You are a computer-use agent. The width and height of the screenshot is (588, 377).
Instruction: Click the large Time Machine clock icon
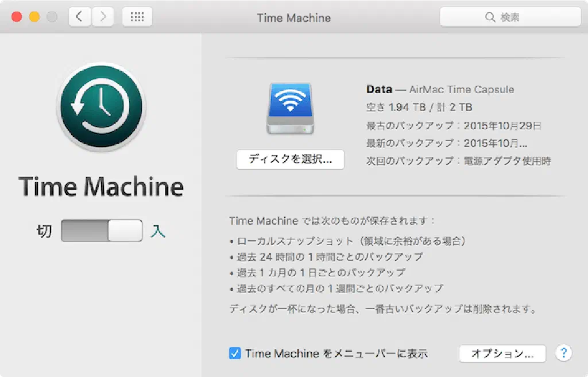coord(101,106)
